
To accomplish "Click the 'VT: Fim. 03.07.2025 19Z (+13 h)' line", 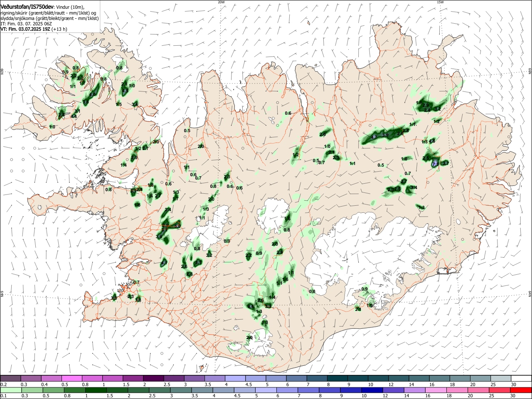I will [x=34, y=29].
